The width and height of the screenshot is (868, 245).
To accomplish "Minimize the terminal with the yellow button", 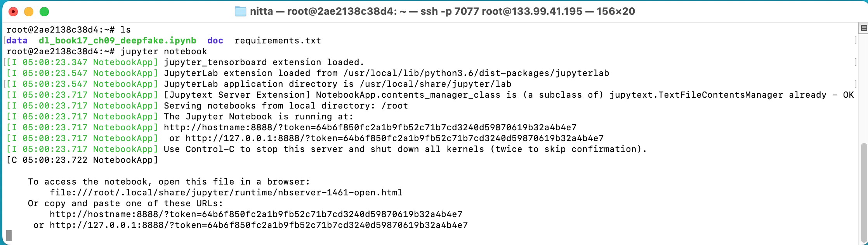I will tap(29, 12).
